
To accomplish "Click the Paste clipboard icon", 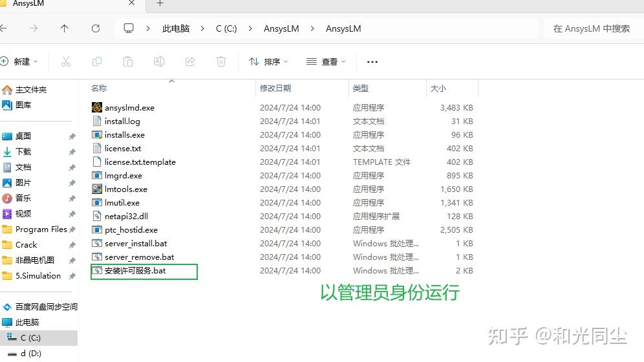I will click(128, 61).
